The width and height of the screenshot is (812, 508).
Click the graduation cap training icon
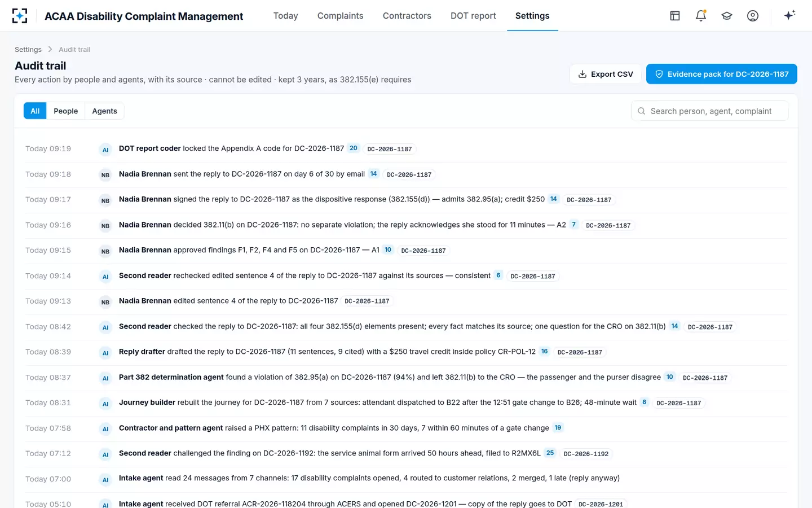[727, 16]
